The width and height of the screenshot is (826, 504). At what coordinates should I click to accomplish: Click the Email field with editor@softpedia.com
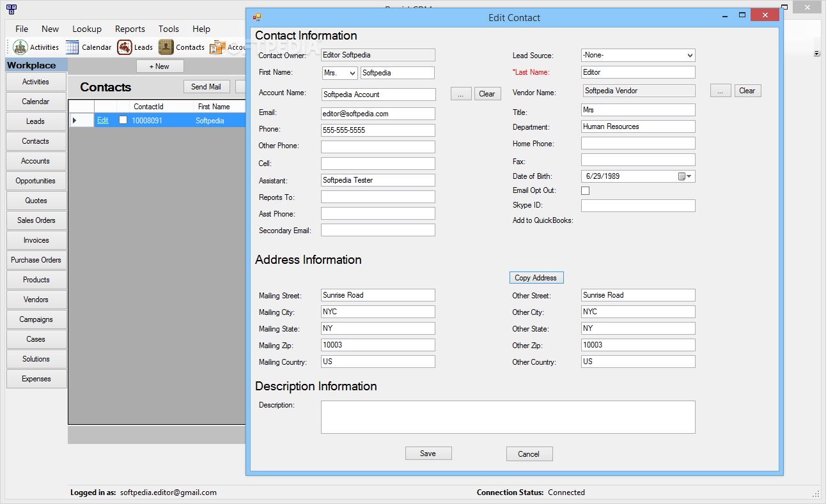tap(378, 114)
